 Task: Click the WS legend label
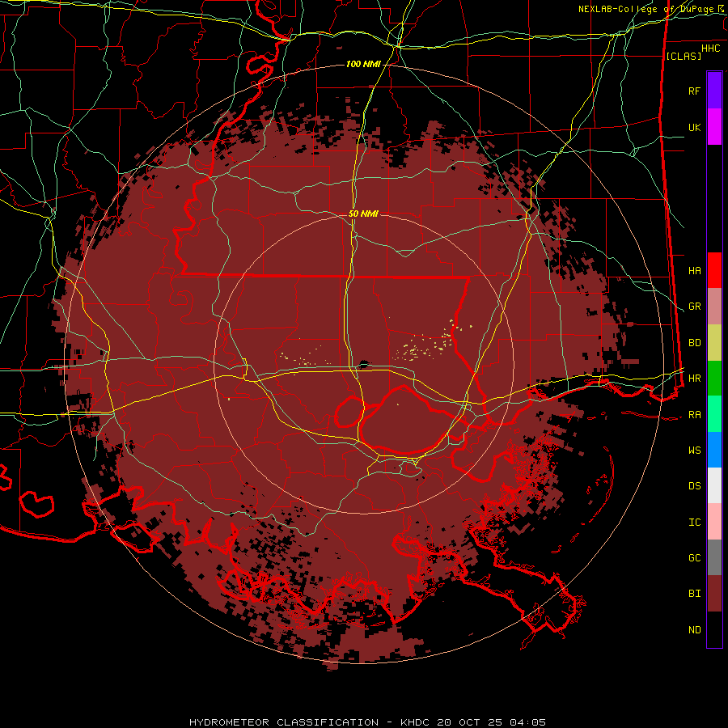(x=695, y=451)
